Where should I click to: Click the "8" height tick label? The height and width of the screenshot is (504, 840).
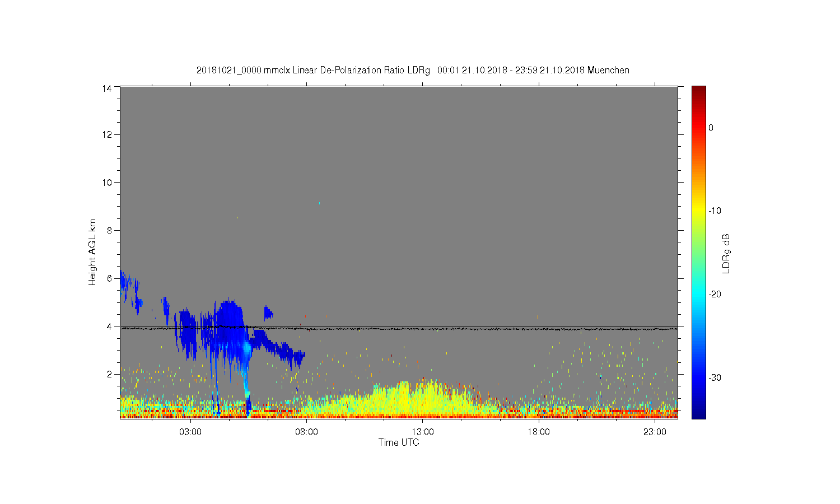tap(109, 231)
